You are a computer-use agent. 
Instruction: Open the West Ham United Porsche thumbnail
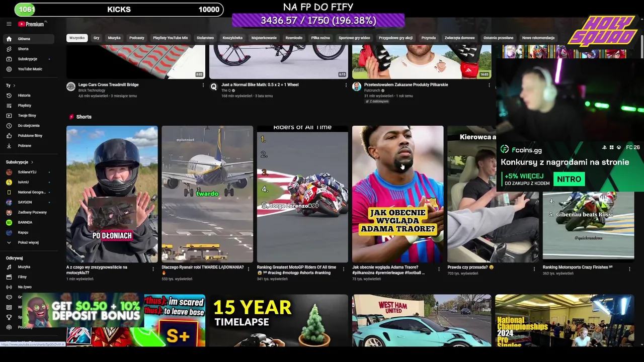tap(422, 320)
